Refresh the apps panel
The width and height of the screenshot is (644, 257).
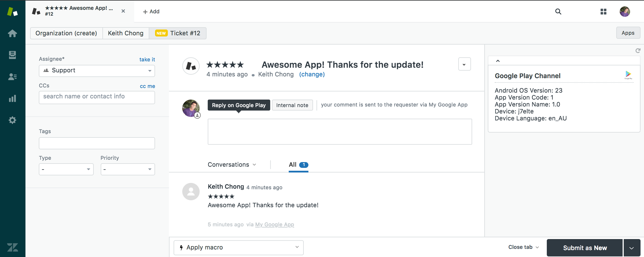coord(638,51)
